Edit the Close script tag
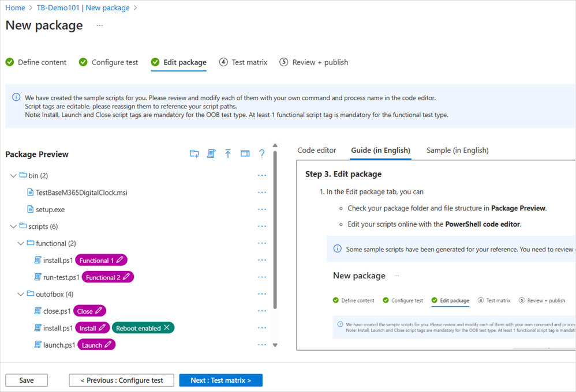The width and height of the screenshot is (576, 392). [99, 311]
